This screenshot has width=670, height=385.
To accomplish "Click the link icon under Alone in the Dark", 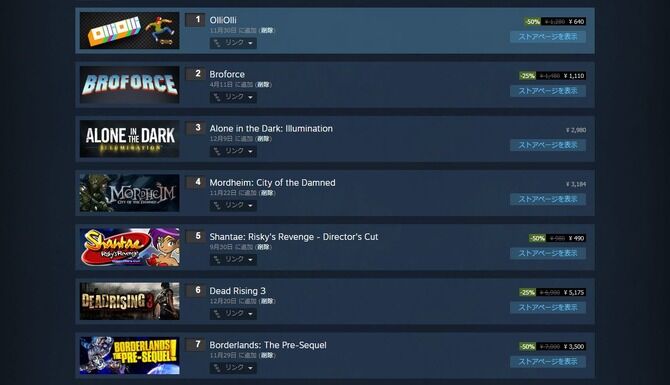I will point(217,151).
